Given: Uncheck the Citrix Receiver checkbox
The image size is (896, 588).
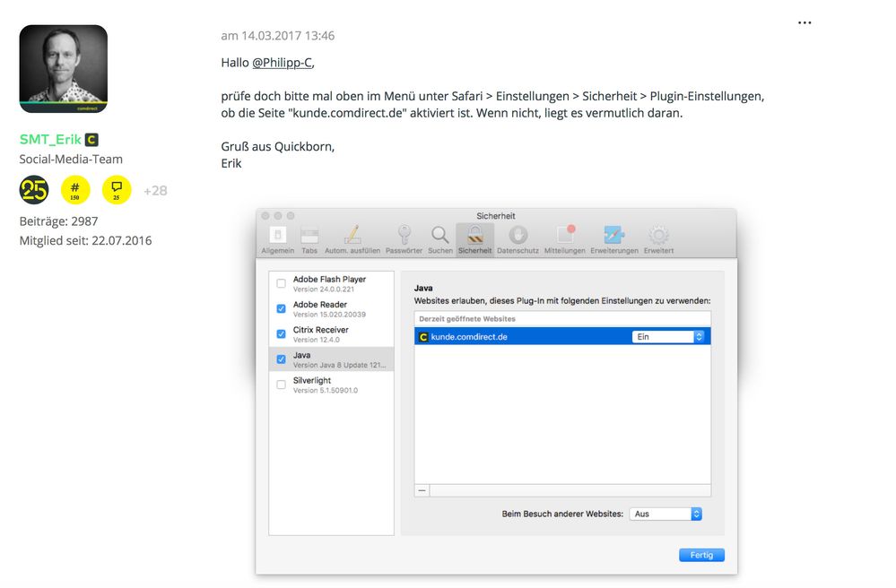Looking at the screenshot, I should (281, 333).
